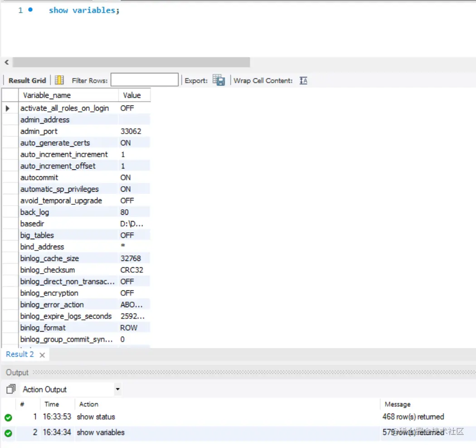Select the auto_increment_increment cell

68,154
